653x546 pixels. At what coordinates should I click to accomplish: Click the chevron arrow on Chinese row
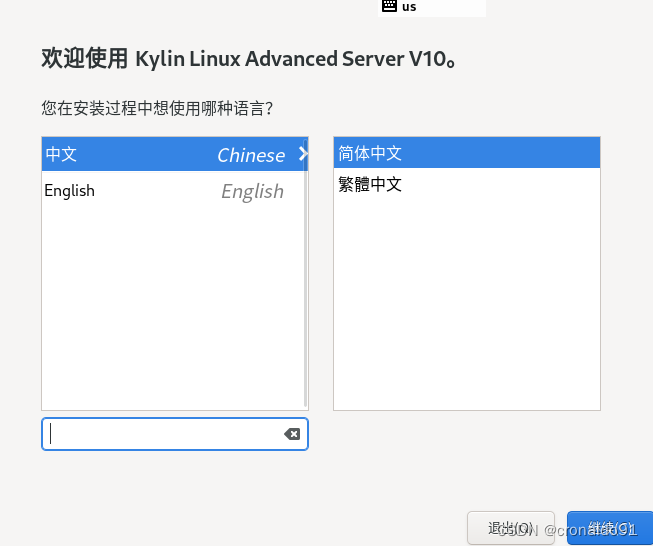pyautogui.click(x=303, y=154)
